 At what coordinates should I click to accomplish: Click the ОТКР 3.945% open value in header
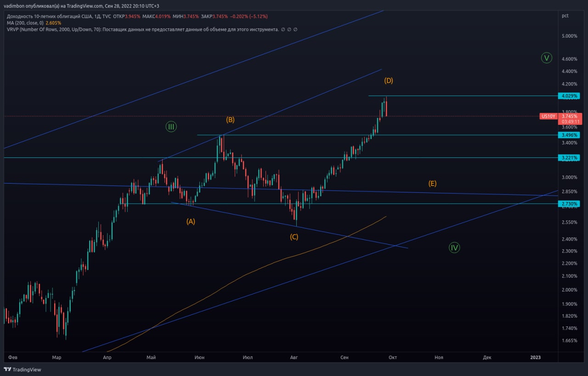point(127,16)
